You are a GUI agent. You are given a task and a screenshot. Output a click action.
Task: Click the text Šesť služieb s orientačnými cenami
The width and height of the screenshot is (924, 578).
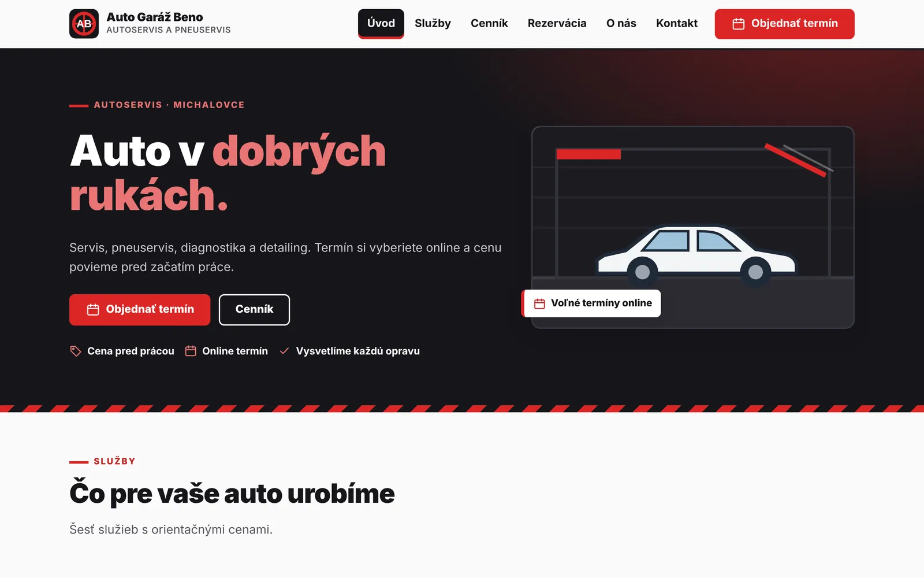click(171, 529)
